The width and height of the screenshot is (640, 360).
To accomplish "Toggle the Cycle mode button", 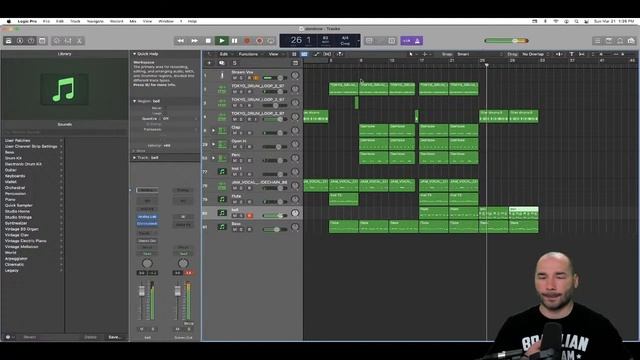I will (x=271, y=41).
